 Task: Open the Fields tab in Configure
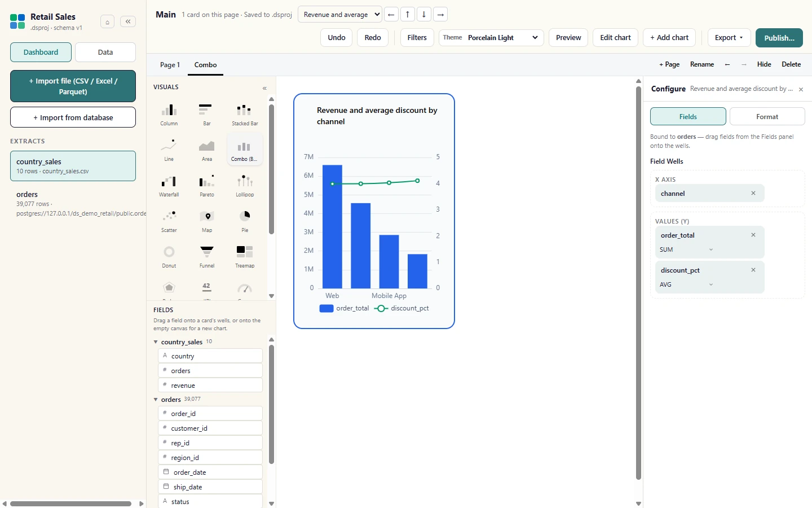click(688, 116)
